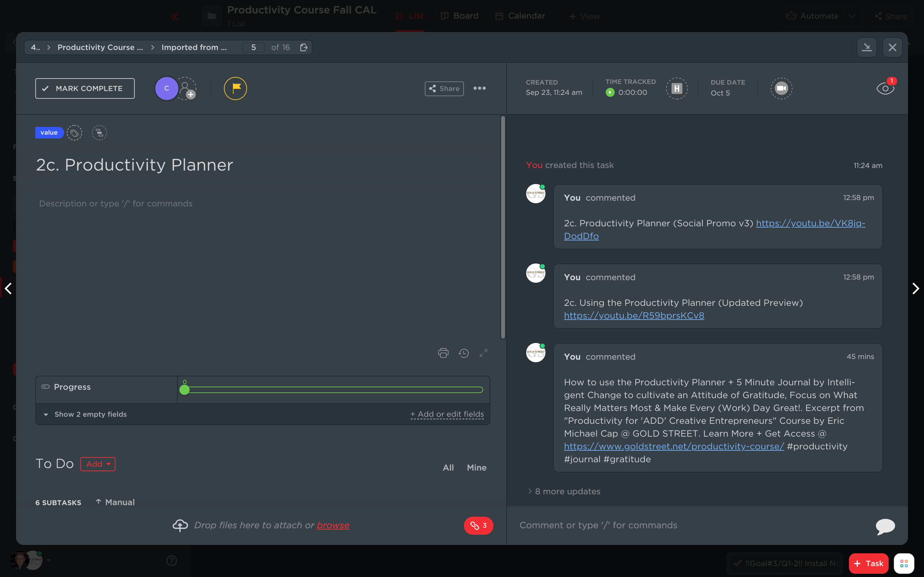Open the goldstreet.net productivity-course link
Image resolution: width=924 pixels, height=577 pixels.
point(673,446)
